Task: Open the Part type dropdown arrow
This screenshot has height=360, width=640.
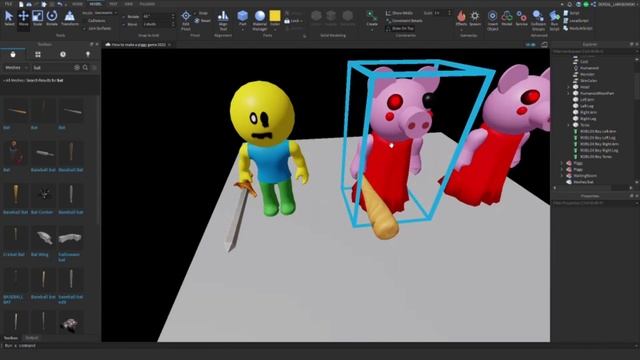Action: point(242,29)
